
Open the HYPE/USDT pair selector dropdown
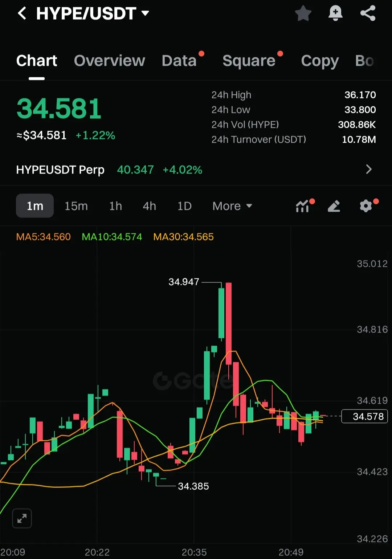click(x=93, y=13)
